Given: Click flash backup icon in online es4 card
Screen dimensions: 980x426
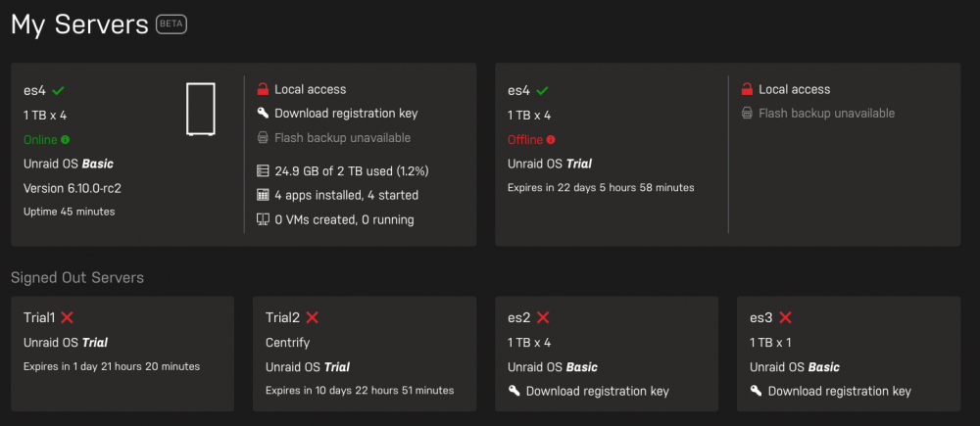Looking at the screenshot, I should [x=263, y=137].
